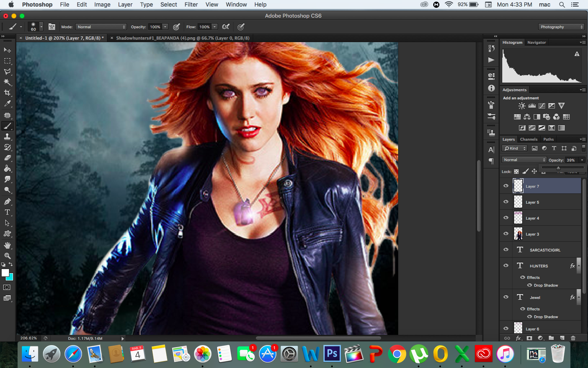Select the Eyedropper tool
Image resolution: width=588 pixels, height=368 pixels.
(x=7, y=104)
